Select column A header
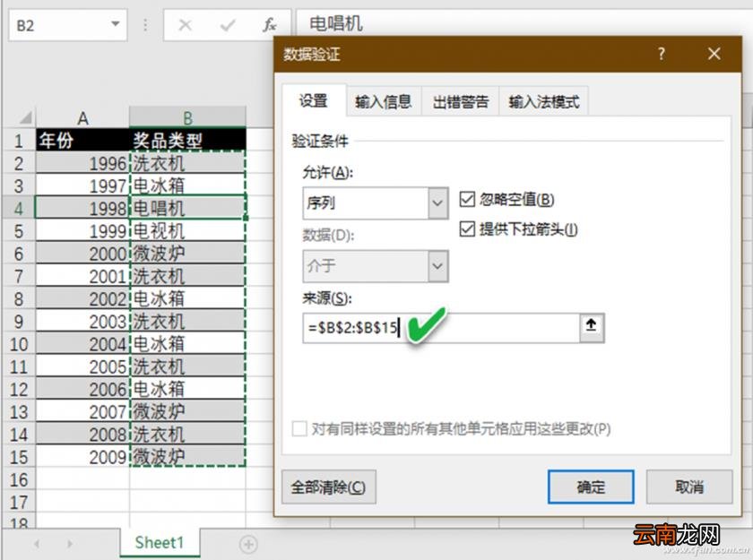The height and width of the screenshot is (560, 753). coord(82,117)
